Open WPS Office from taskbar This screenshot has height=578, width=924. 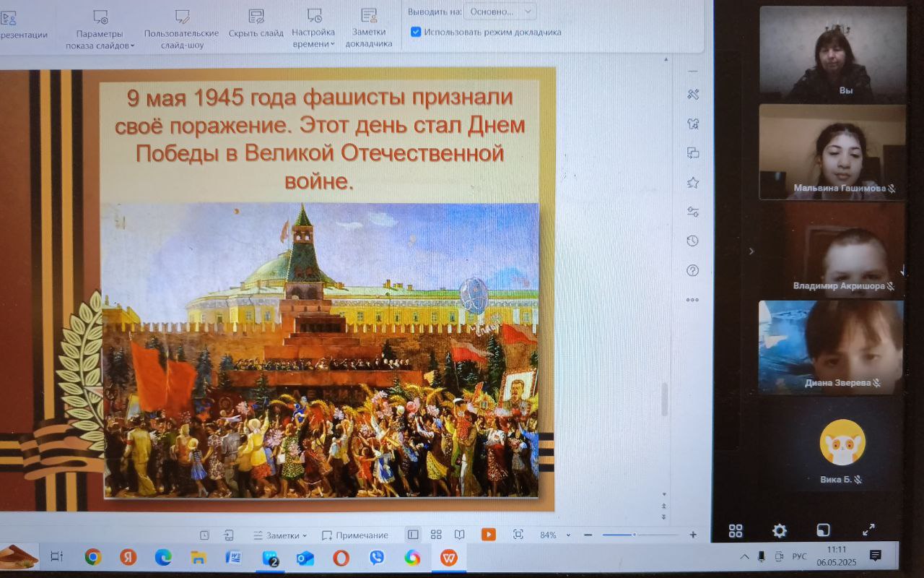pyautogui.click(x=448, y=557)
